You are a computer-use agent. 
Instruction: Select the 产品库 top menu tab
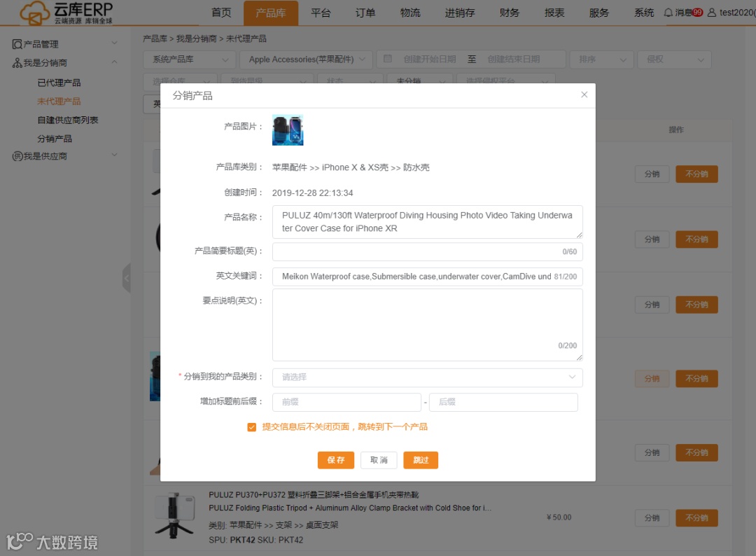(270, 13)
